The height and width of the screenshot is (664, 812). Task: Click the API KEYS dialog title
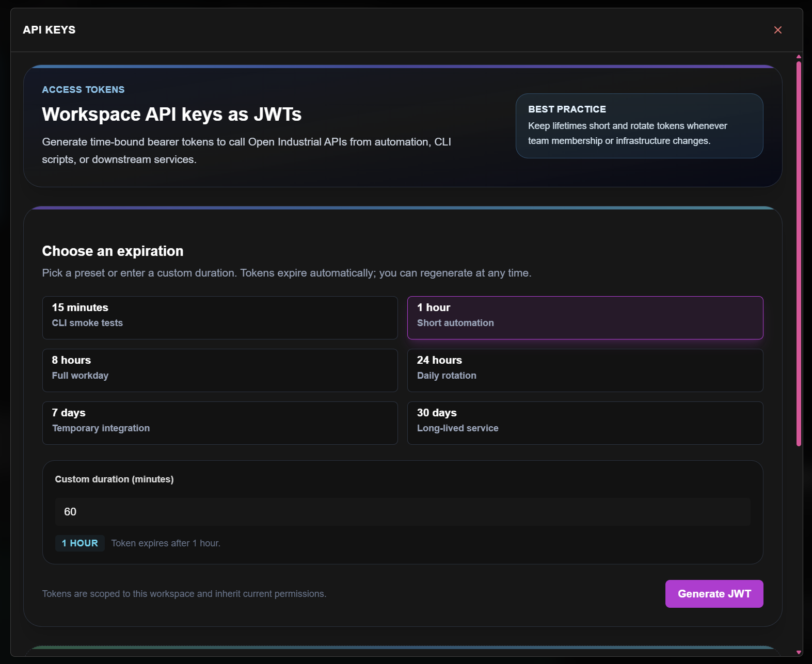(49, 30)
